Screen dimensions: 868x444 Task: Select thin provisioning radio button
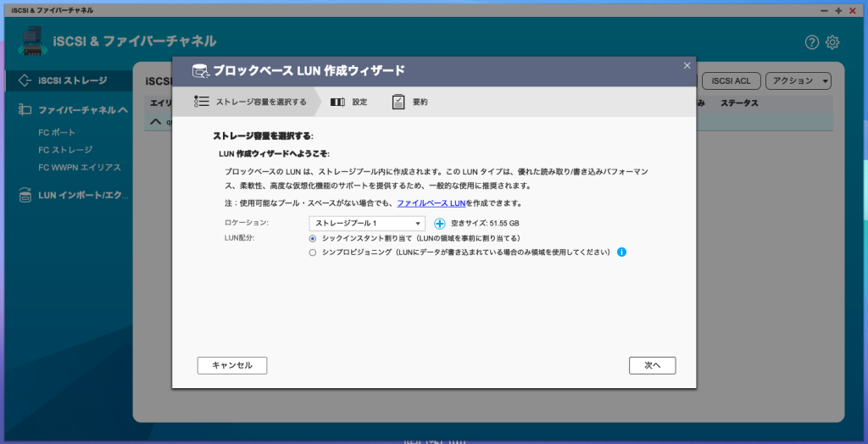[x=313, y=253]
